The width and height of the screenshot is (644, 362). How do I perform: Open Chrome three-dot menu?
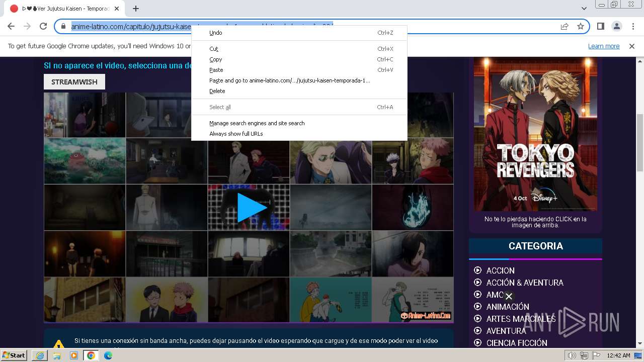click(632, 26)
